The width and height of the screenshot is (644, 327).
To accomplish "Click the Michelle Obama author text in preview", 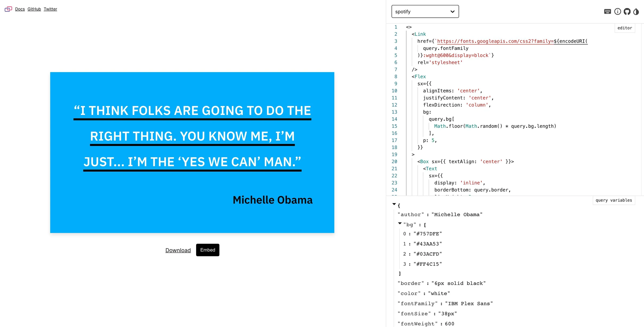I will pyautogui.click(x=273, y=200).
